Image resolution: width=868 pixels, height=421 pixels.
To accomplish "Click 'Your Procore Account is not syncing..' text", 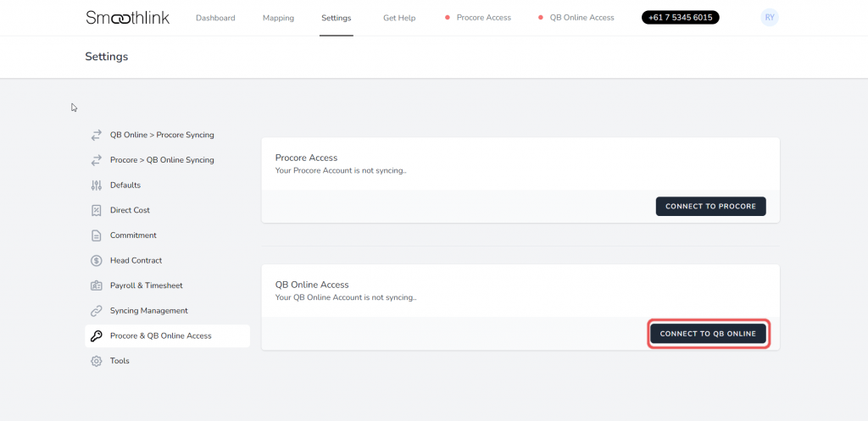I will point(341,170).
